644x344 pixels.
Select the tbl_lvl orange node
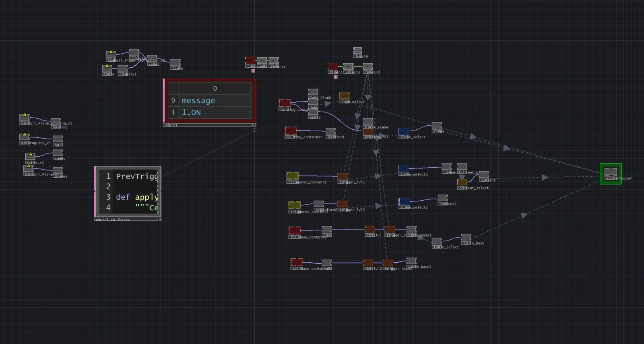click(370, 230)
